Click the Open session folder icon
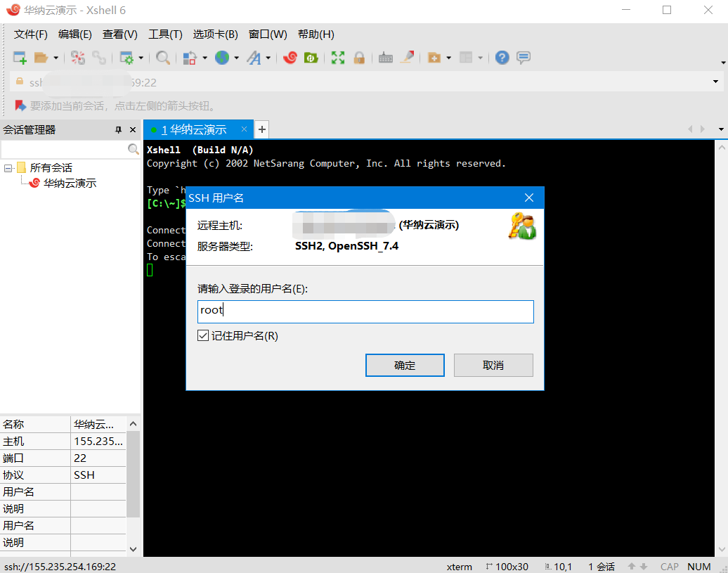 41,58
